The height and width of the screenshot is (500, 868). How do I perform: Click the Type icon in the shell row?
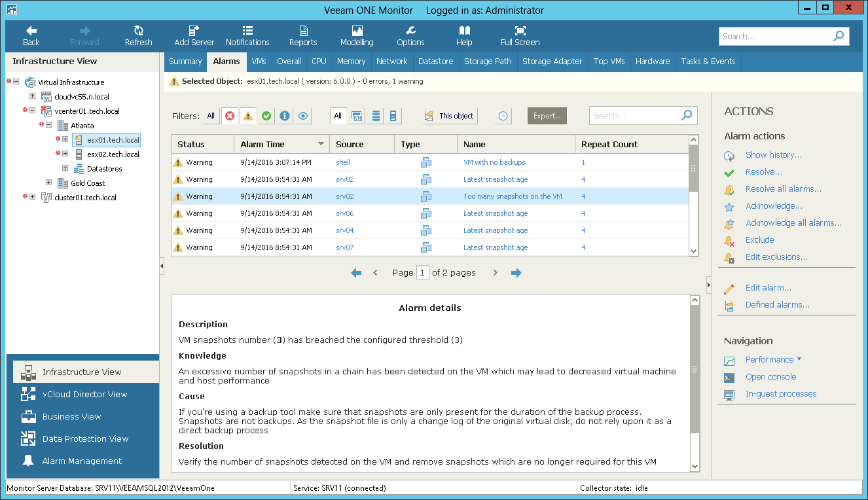(426, 162)
